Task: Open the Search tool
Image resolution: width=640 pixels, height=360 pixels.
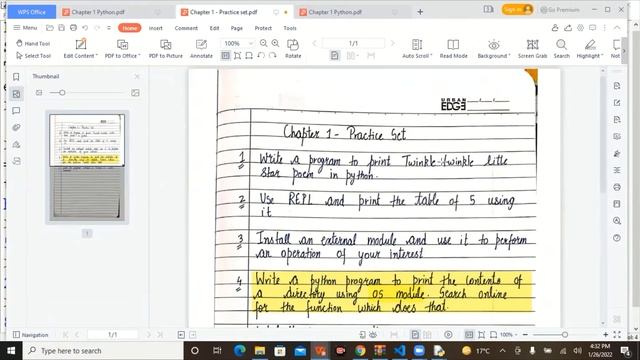Action: [562, 48]
